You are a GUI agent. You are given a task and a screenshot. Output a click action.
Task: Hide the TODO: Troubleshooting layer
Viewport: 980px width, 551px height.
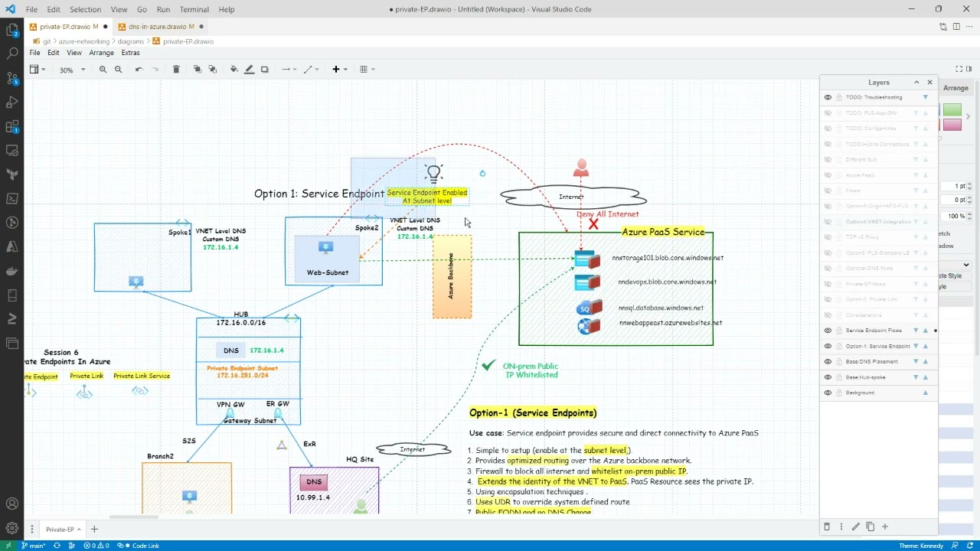coord(828,97)
